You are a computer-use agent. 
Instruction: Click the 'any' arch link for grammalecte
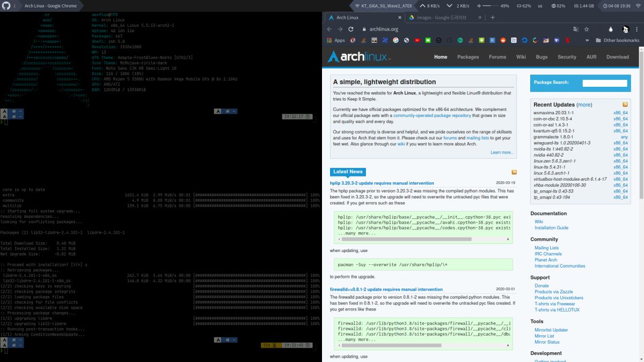624,137
